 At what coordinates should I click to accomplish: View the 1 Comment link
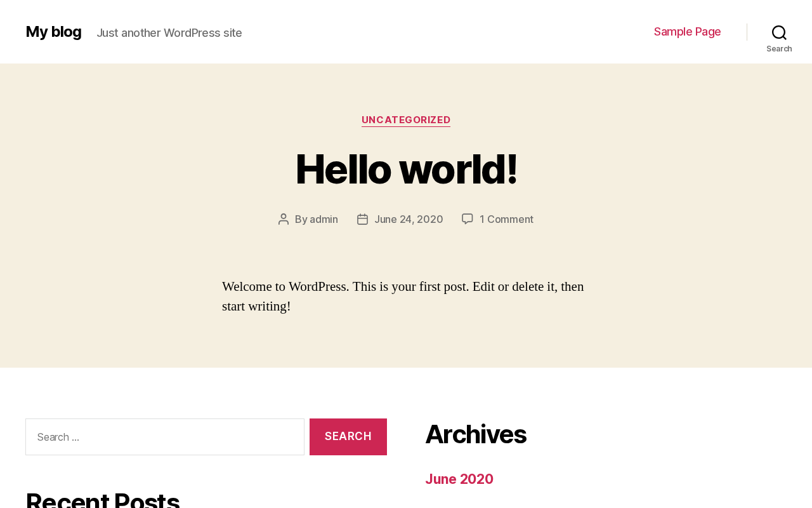506,219
